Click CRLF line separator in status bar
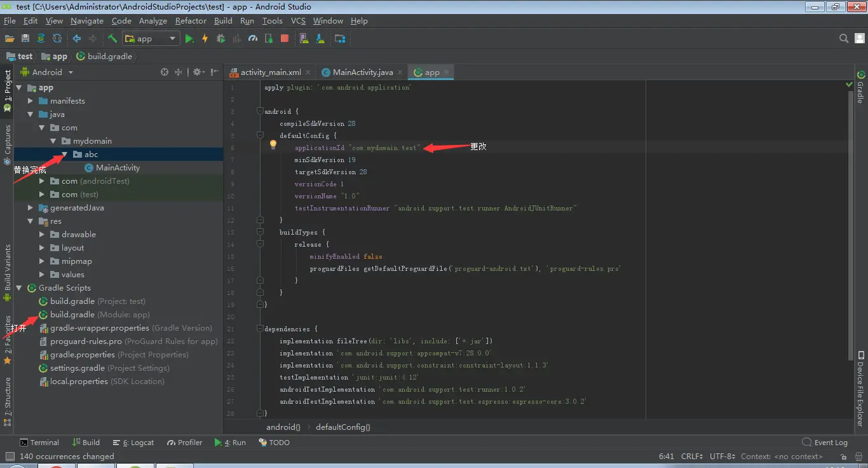Viewport: 868px width, 468px height. (692, 457)
